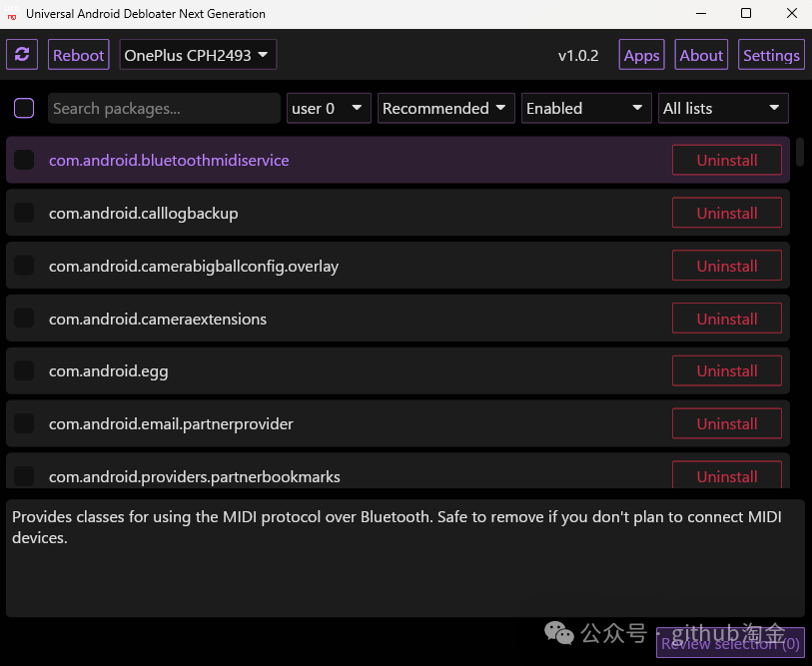Expand the user 0 dropdown

329,108
